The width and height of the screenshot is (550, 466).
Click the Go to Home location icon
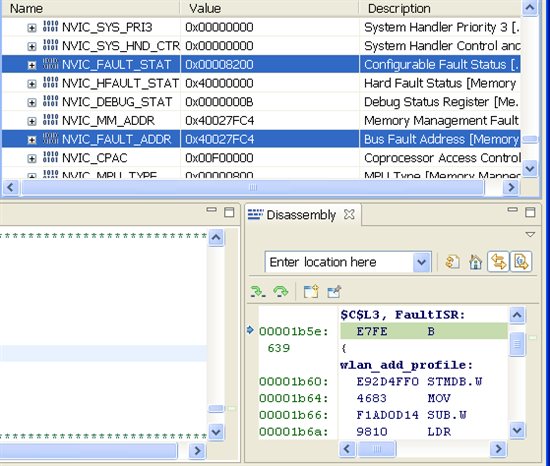pos(475,262)
